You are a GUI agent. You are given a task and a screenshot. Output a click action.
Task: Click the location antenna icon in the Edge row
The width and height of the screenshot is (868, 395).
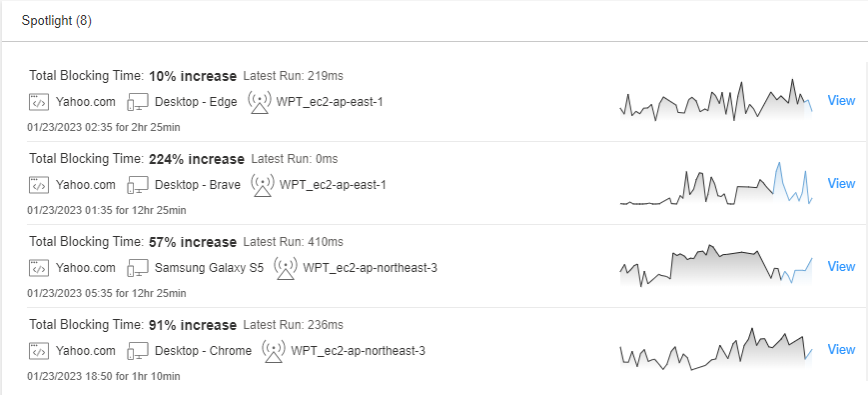click(260, 102)
